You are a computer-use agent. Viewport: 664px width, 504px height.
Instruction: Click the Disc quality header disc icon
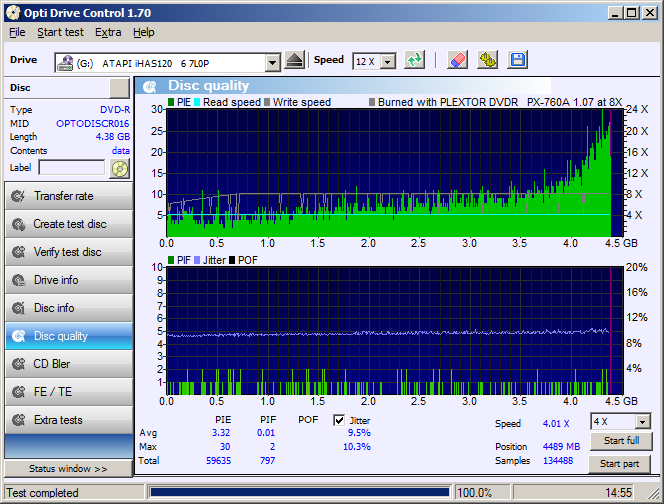click(149, 86)
